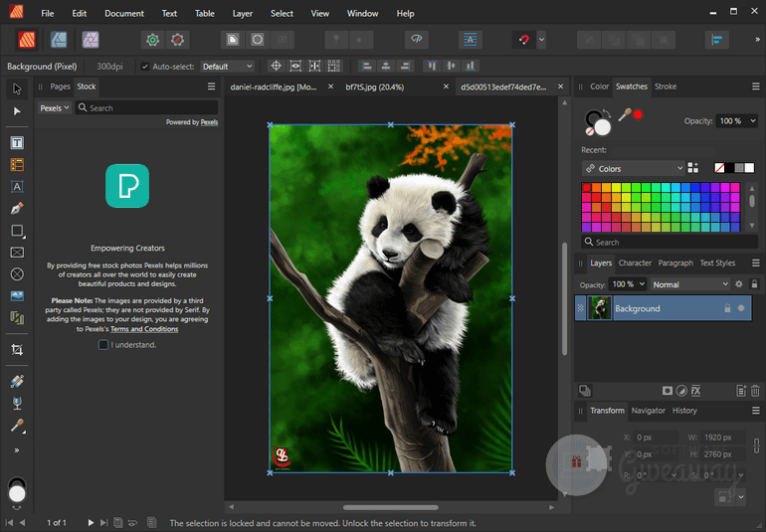Viewport: 766px width, 532px height.
Task: Open the Auto-select Default dropdown
Action: (227, 67)
